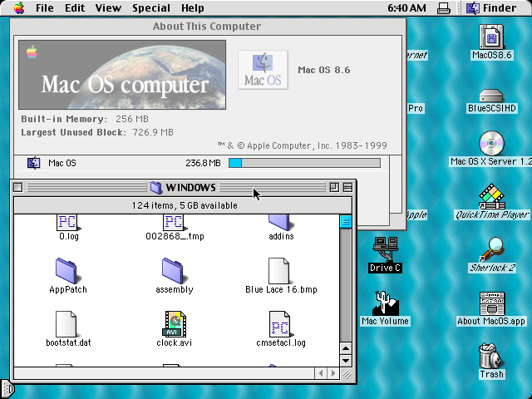Click the Mac OS memory usage bar

coord(304,163)
